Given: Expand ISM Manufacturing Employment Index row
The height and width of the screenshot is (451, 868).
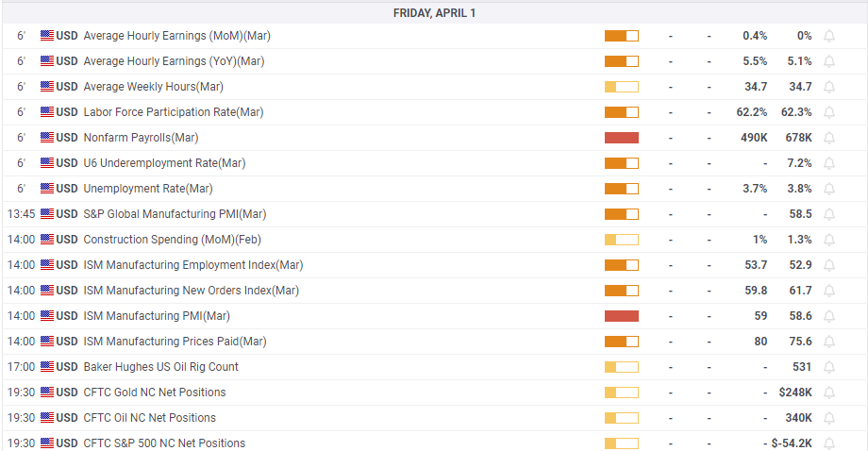Looking at the screenshot, I should tap(192, 265).
